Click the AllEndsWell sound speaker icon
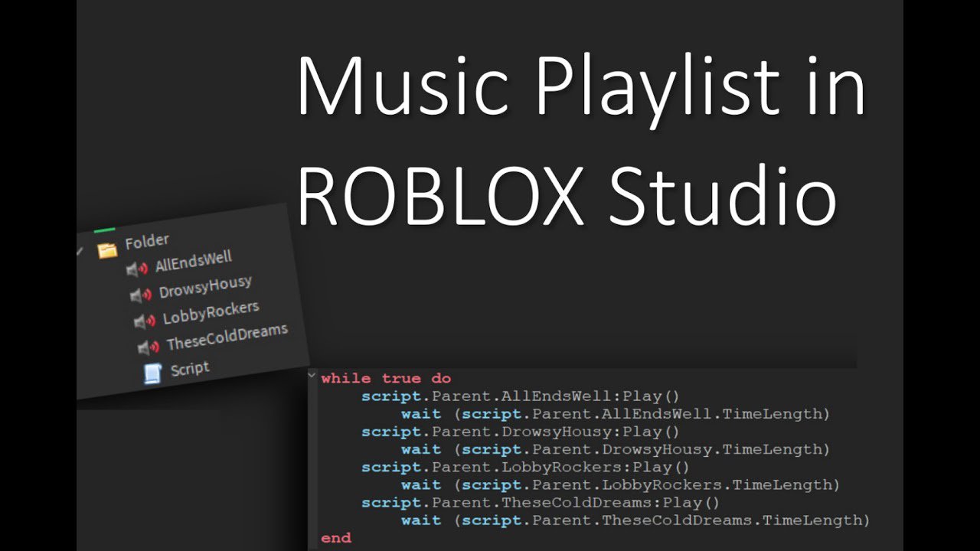Viewport: 980px width, 551px height. (x=137, y=269)
